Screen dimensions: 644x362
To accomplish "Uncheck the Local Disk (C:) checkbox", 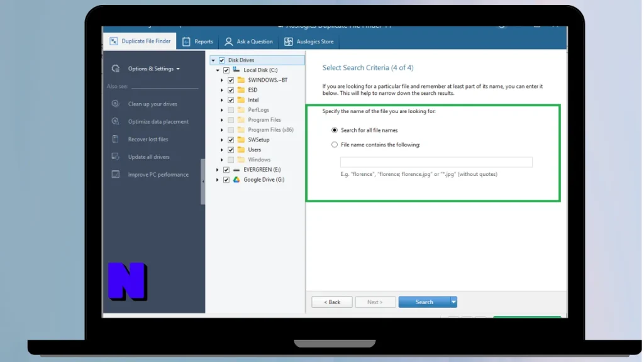I will click(226, 70).
